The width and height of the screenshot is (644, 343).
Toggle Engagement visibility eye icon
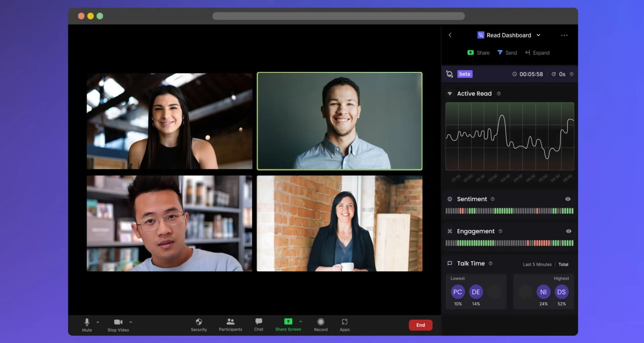pyautogui.click(x=569, y=231)
